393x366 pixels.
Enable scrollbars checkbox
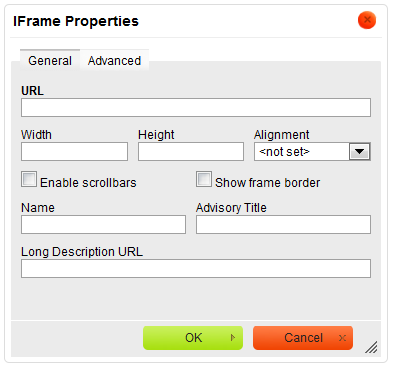tap(29, 179)
